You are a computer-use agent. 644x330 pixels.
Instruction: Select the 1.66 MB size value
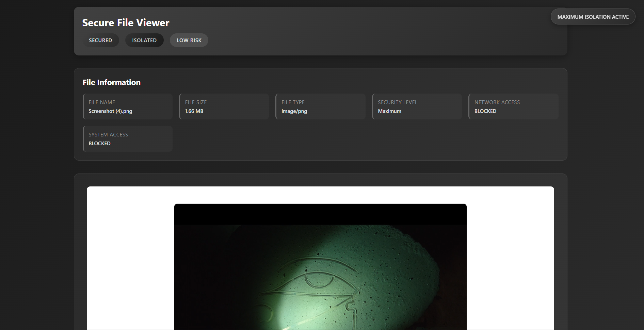pos(194,111)
